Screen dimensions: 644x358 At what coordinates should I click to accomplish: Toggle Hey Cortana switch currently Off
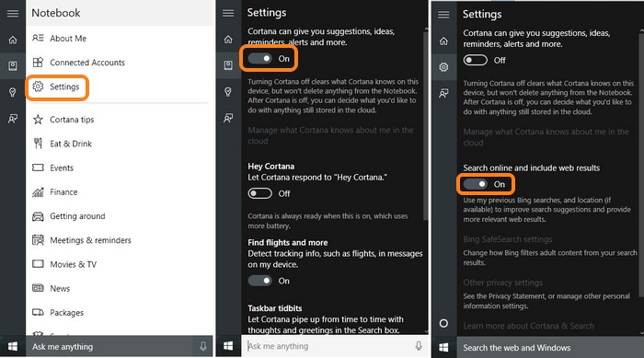[259, 193]
